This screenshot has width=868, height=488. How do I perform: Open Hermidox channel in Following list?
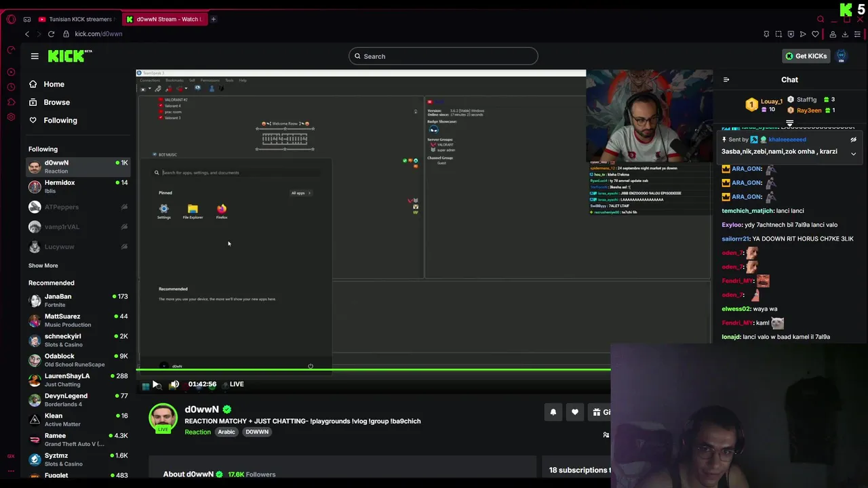[79, 186]
